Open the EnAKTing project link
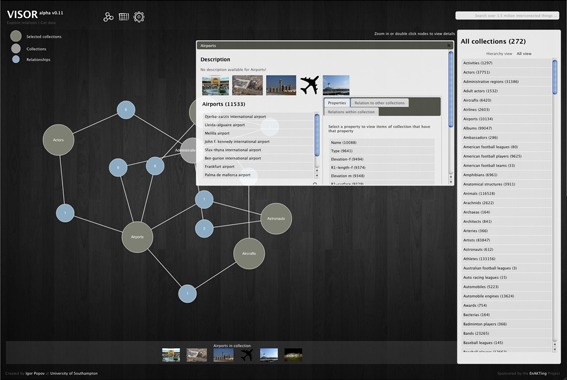Screen dimensions: 567x380 [x=538, y=373]
